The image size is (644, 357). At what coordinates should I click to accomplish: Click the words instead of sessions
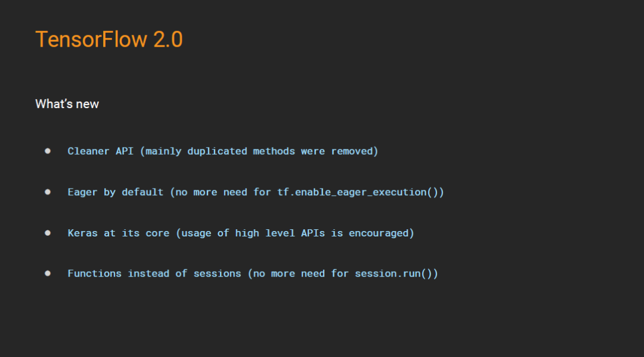pyautogui.click(x=185, y=273)
